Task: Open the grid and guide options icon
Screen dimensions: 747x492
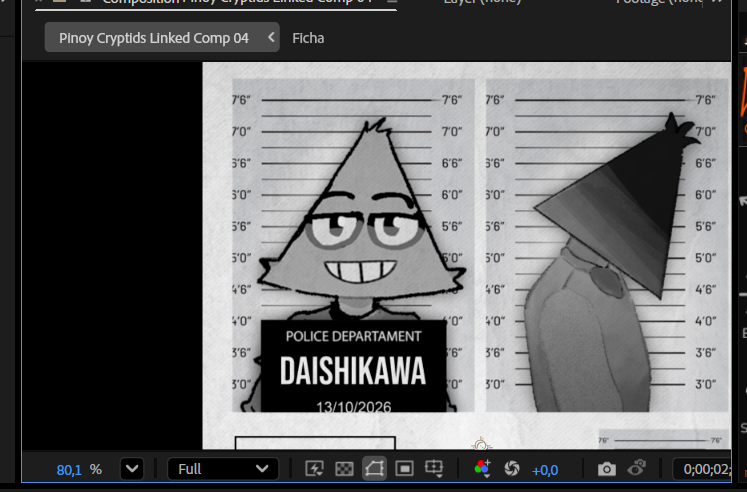Action: [434, 469]
